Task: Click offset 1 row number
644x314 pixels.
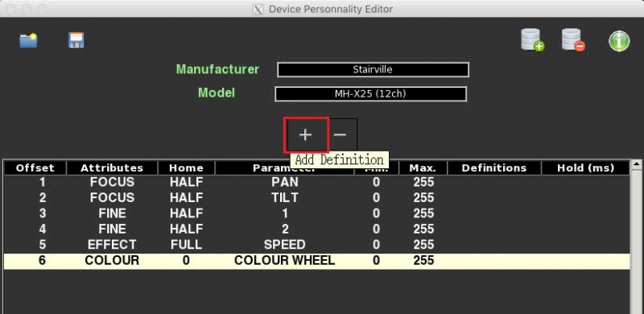Action: 43,182
